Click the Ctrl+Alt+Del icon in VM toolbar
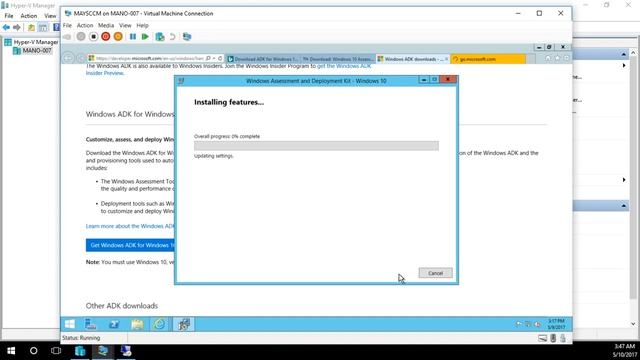This screenshot has height=360, width=640. (x=67, y=37)
